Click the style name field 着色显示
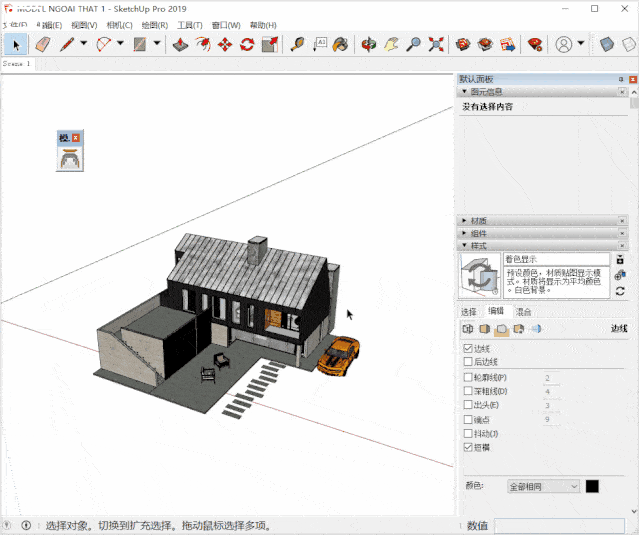 [556, 259]
